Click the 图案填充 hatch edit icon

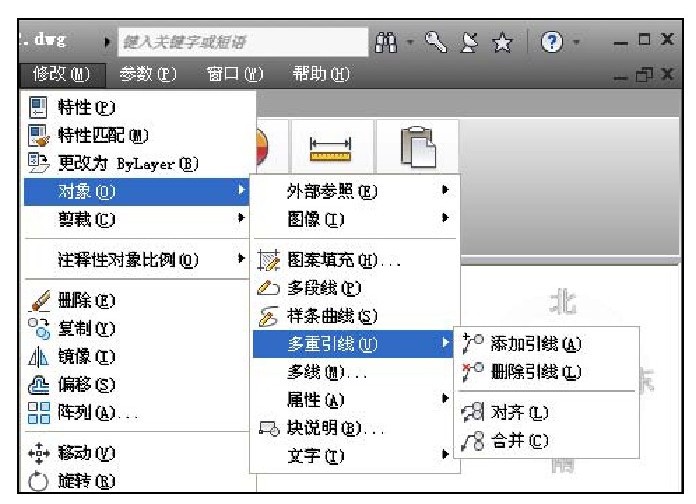tap(268, 260)
